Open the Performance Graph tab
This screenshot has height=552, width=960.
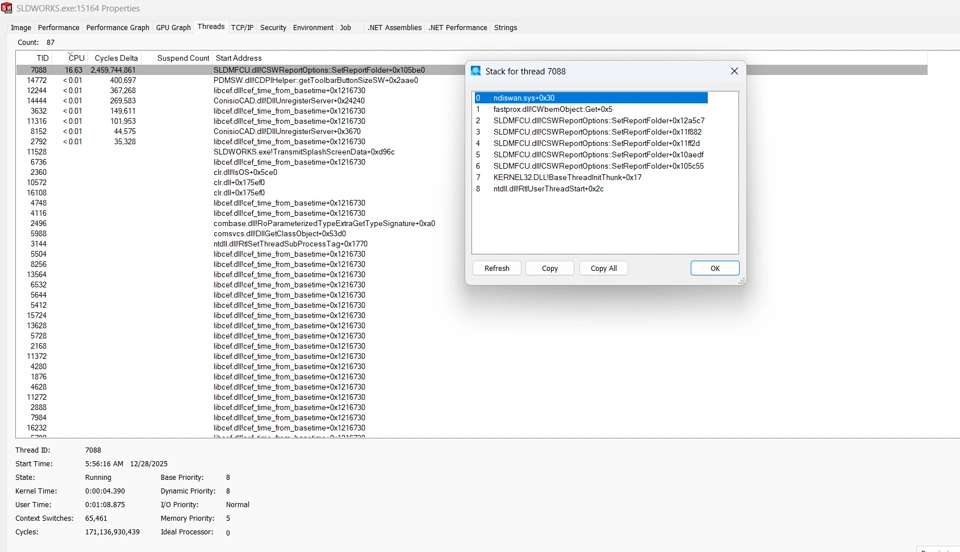(x=118, y=28)
